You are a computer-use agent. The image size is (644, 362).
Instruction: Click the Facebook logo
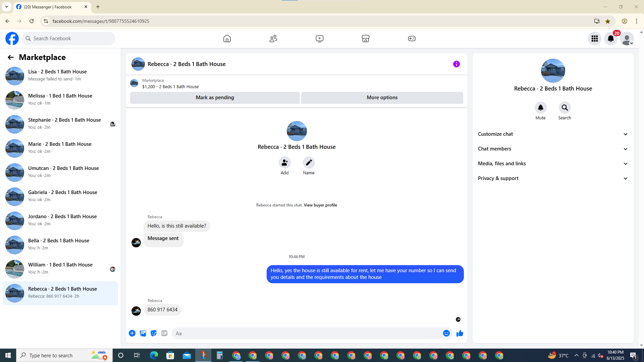coord(12,39)
